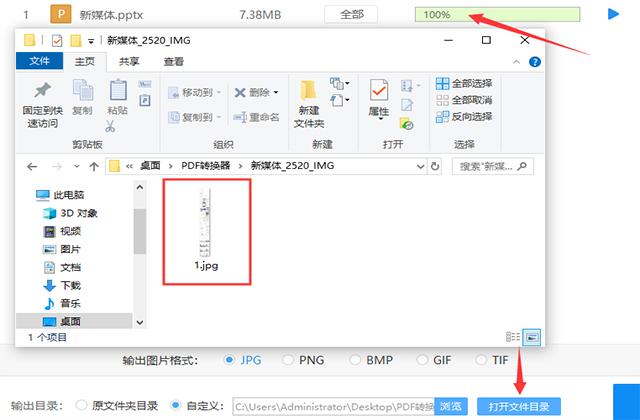Click the Paste clipboard icon
Image resolution: width=640 pixels, height=420 pixels.
(118, 90)
